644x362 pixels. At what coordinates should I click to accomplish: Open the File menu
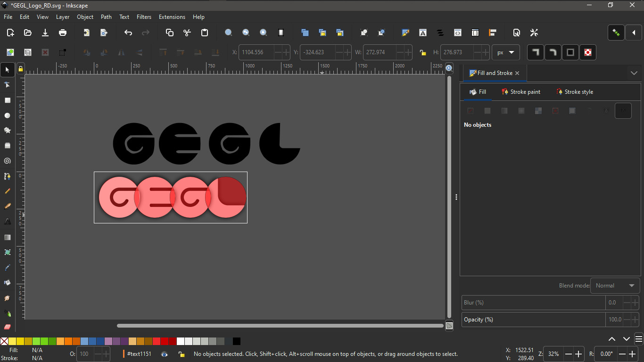(x=8, y=17)
